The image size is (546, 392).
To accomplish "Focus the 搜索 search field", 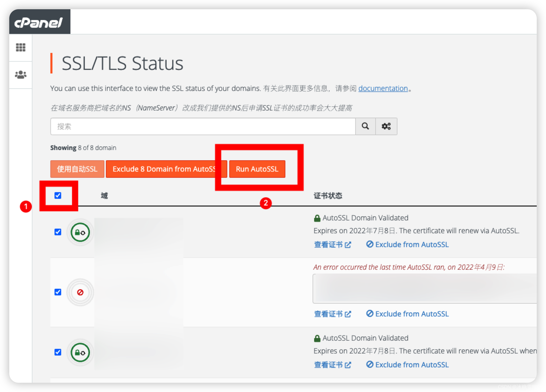I will pos(203,126).
